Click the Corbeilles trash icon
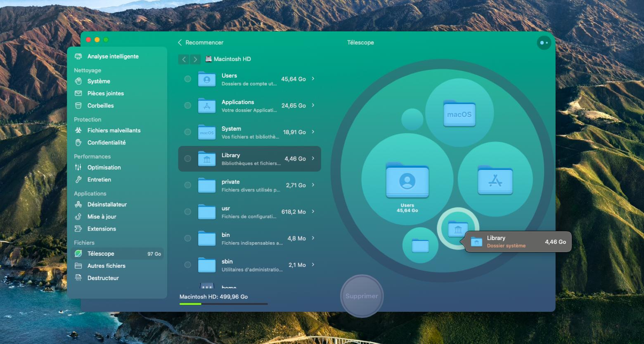The width and height of the screenshot is (644, 344). [x=78, y=106]
